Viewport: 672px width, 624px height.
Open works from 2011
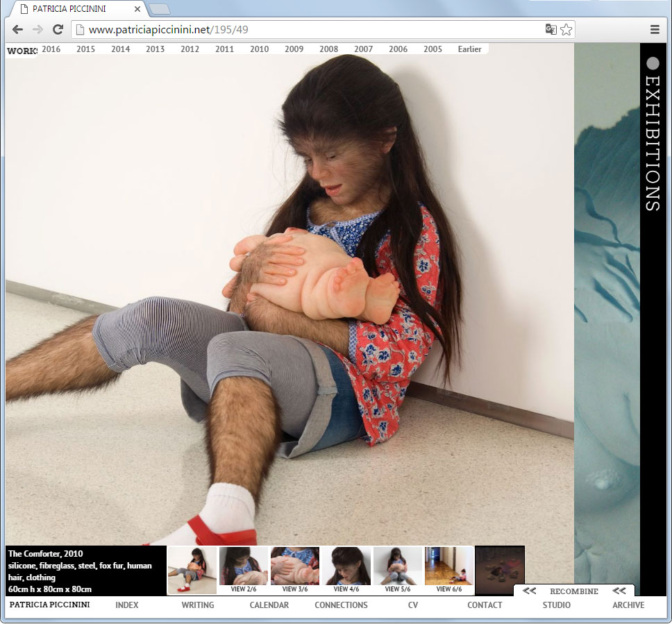coord(224,49)
